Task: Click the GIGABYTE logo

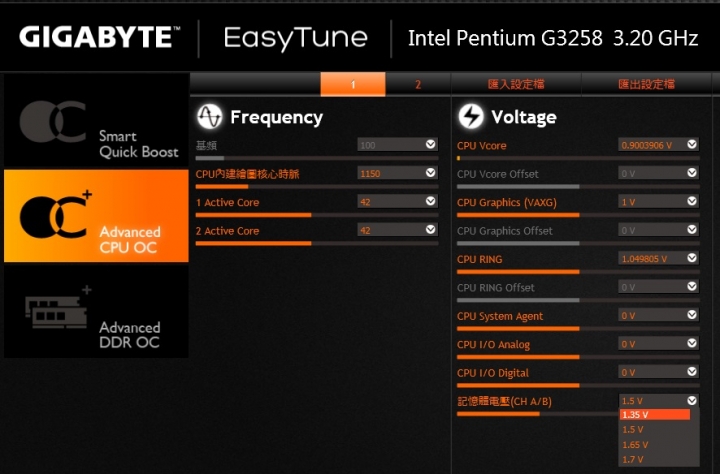Action: 99,37
